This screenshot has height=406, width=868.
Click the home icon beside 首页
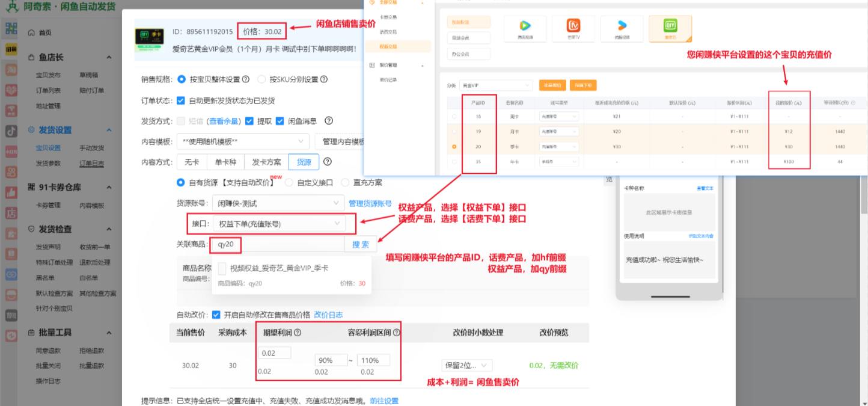pyautogui.click(x=31, y=32)
